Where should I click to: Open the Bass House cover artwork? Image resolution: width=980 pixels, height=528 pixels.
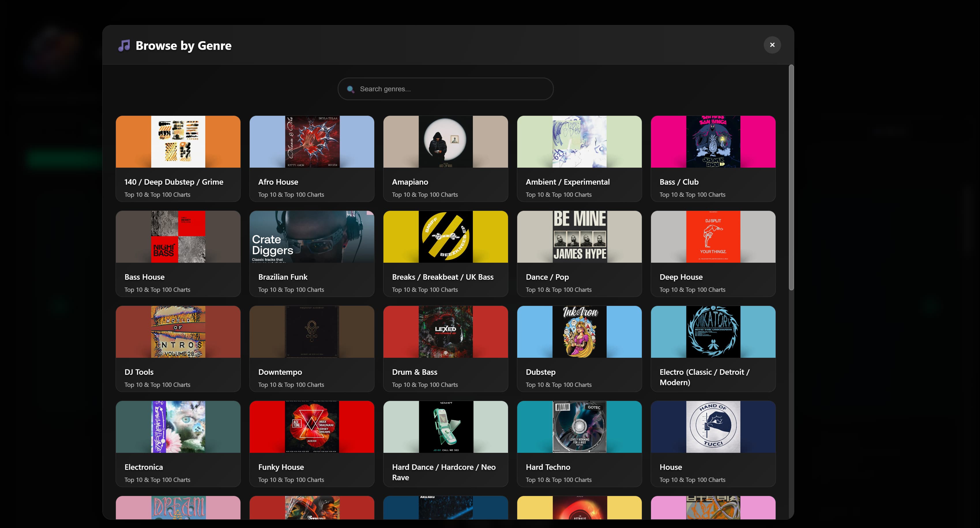tap(178, 237)
